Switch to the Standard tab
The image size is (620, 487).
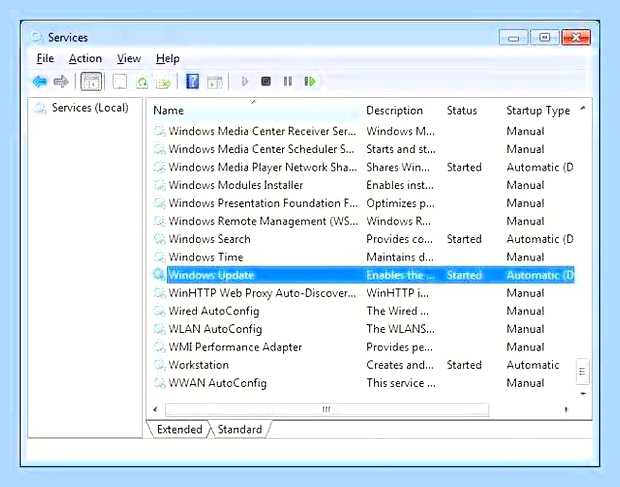click(x=240, y=429)
